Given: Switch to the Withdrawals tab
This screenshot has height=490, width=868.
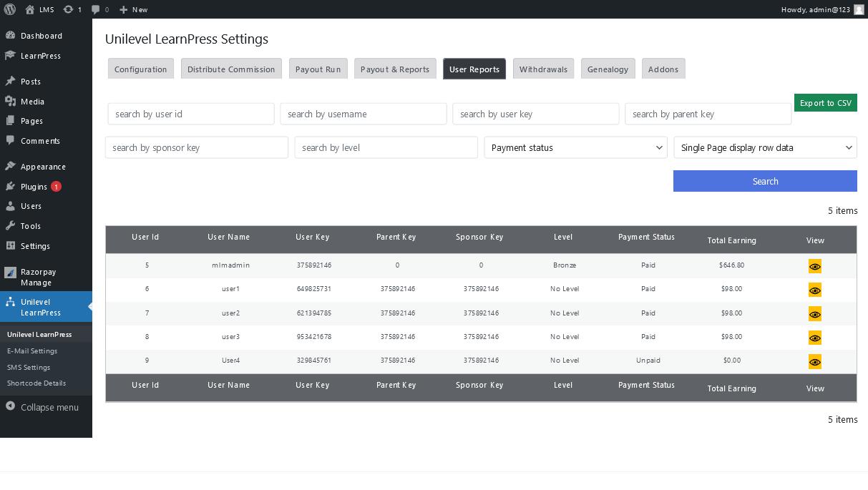Looking at the screenshot, I should coord(543,69).
